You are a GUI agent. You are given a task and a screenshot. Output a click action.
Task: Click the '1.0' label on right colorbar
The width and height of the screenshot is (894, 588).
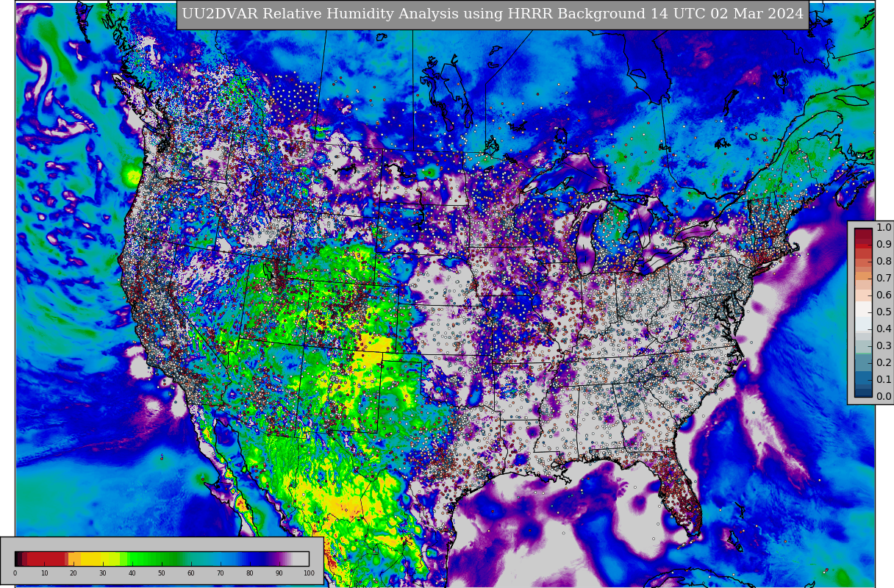tap(884, 228)
